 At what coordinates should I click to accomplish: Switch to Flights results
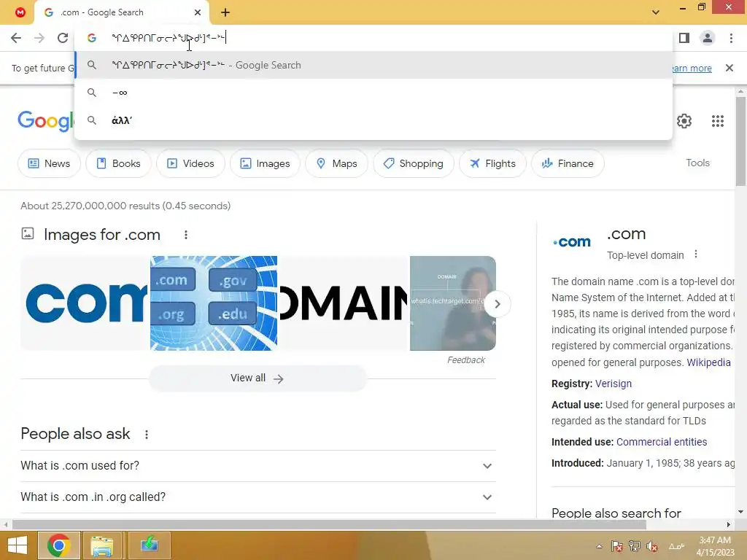(492, 163)
